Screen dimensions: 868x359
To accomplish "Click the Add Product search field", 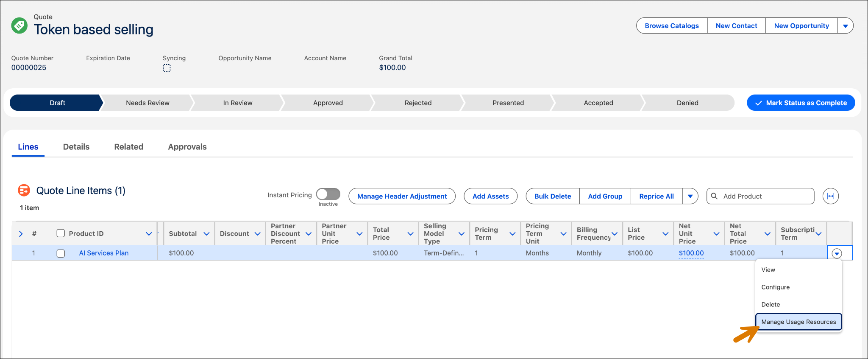I will (x=760, y=196).
